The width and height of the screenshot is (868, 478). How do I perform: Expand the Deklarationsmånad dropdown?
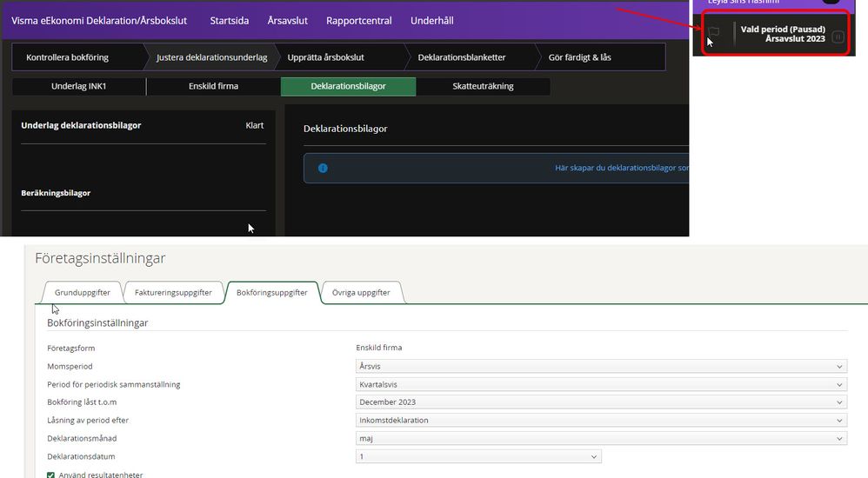[601, 439]
